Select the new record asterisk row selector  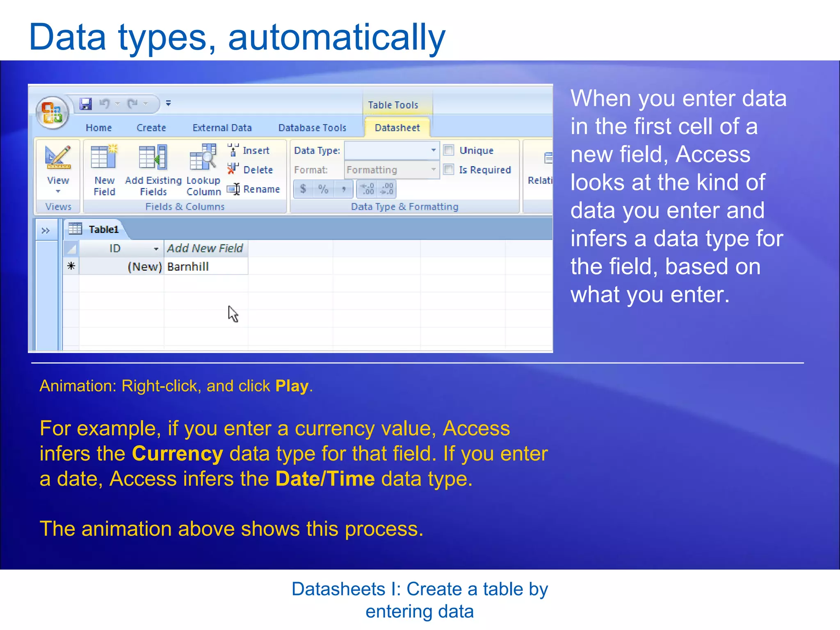(71, 266)
